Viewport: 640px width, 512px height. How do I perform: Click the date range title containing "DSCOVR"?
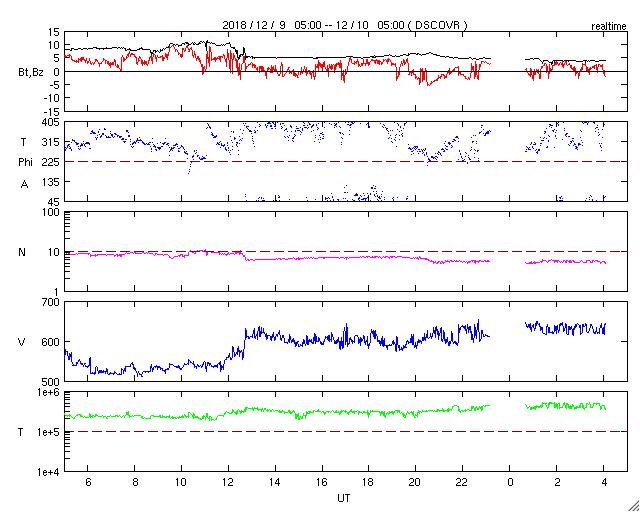pyautogui.click(x=345, y=25)
